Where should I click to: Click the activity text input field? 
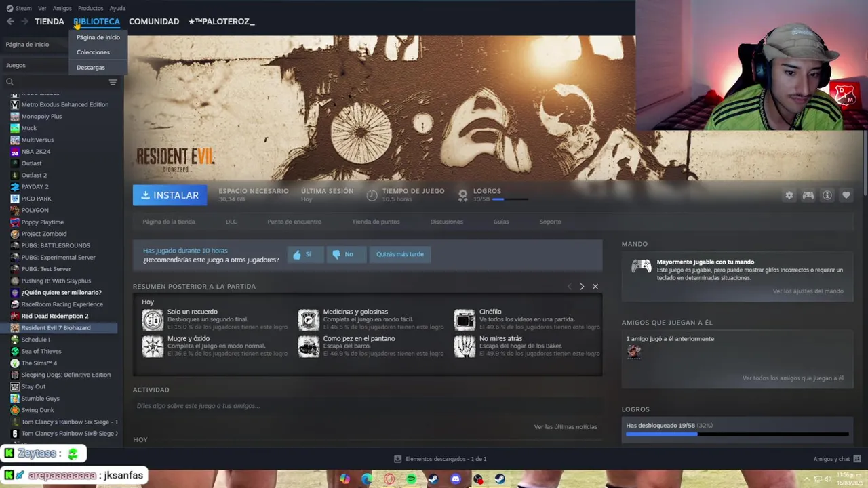[366, 406]
